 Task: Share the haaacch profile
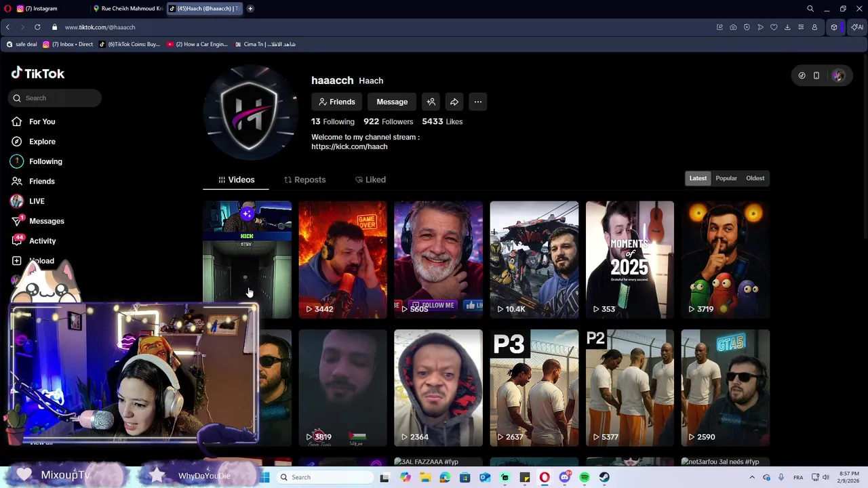pyautogui.click(x=454, y=102)
